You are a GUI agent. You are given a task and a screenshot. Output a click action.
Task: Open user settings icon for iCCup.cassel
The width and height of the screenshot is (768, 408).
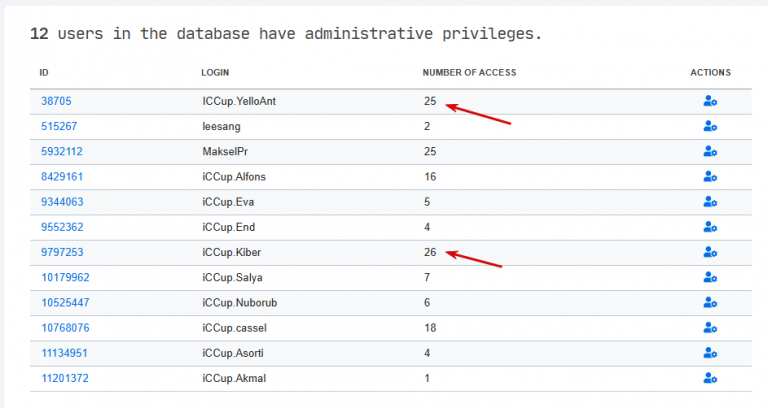(x=710, y=328)
